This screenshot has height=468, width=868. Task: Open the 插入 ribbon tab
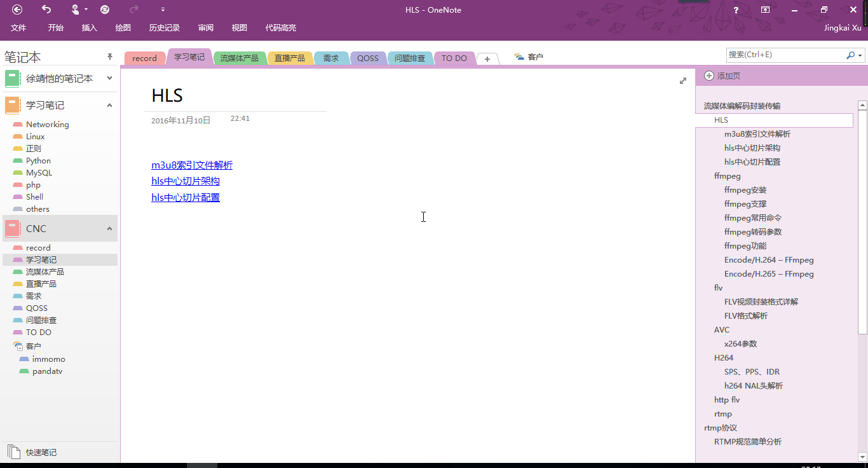click(90, 28)
